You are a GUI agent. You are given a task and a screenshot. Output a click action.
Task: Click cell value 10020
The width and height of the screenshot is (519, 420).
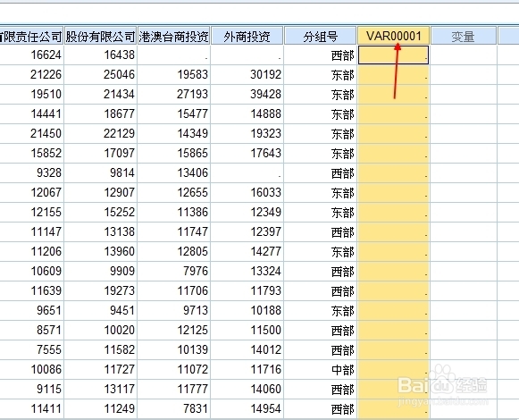click(120, 330)
